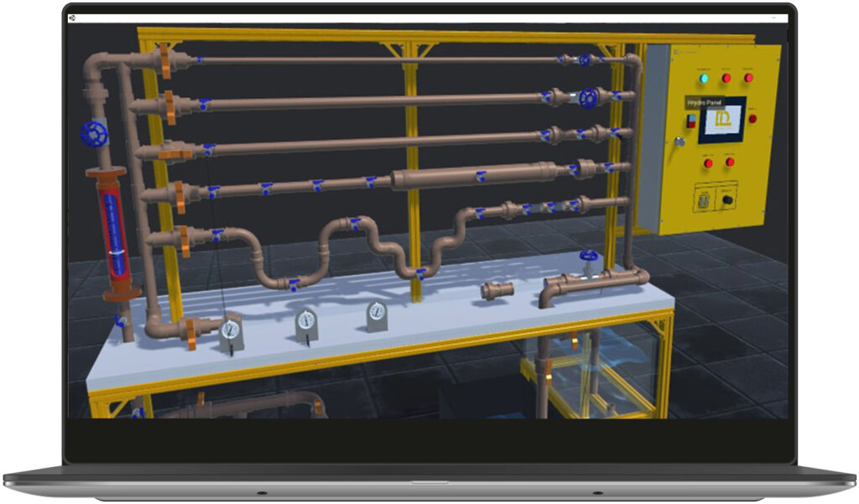Rotate the black selector knob at the panel bottom
This screenshot has height=504, width=859.
(726, 198)
